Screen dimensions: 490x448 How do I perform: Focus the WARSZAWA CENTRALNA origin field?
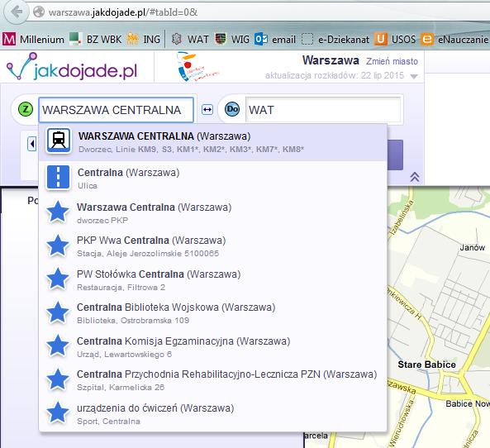[116, 110]
